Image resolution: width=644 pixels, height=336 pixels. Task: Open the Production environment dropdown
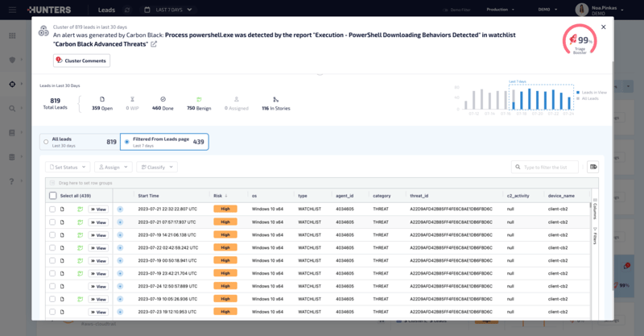(500, 10)
